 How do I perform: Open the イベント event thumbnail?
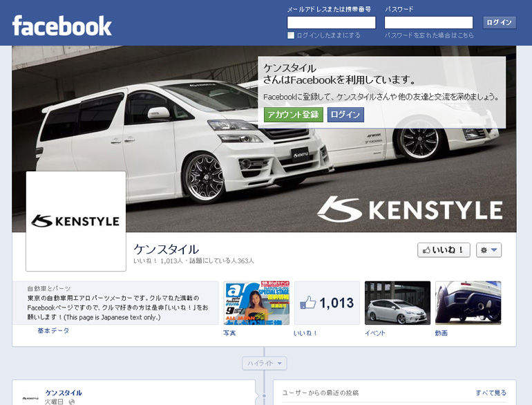tap(398, 303)
